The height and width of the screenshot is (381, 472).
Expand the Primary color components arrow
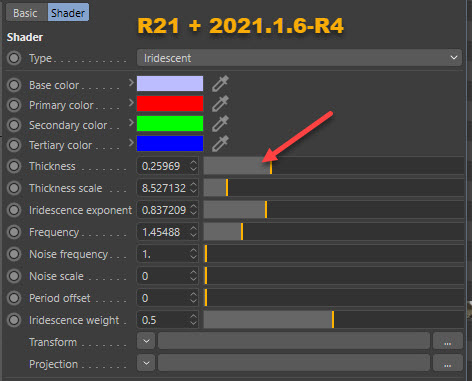point(131,103)
